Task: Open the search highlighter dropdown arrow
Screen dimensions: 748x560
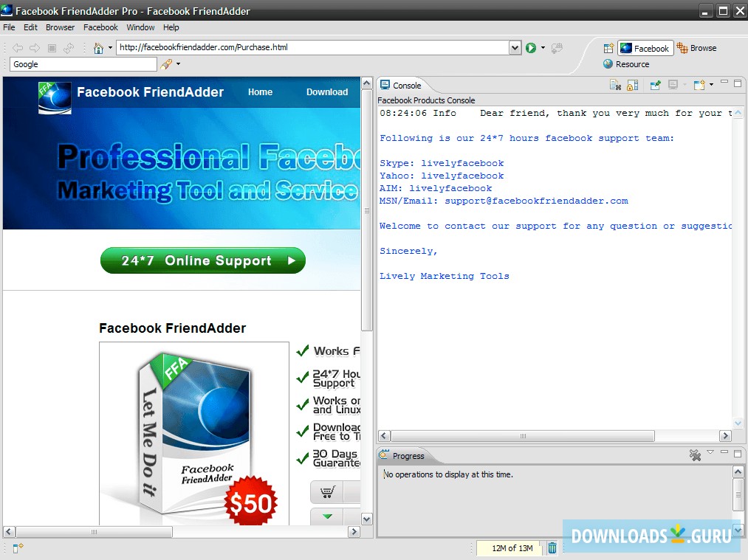Action: point(179,64)
